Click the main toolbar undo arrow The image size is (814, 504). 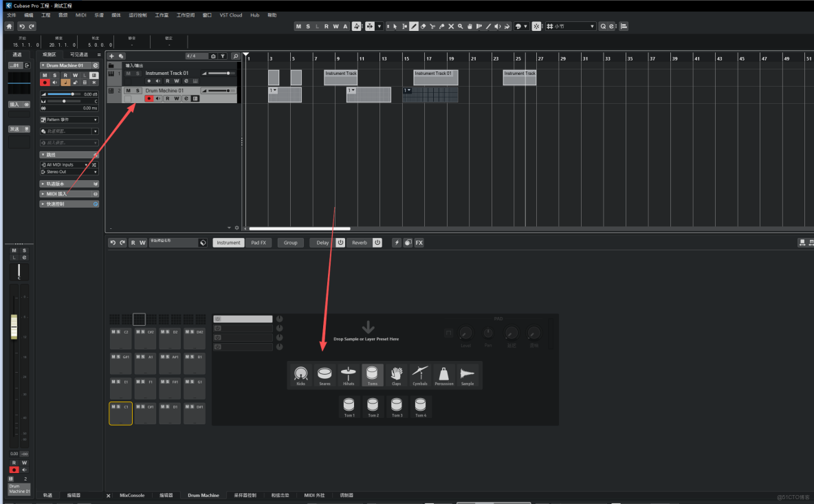tap(22, 26)
